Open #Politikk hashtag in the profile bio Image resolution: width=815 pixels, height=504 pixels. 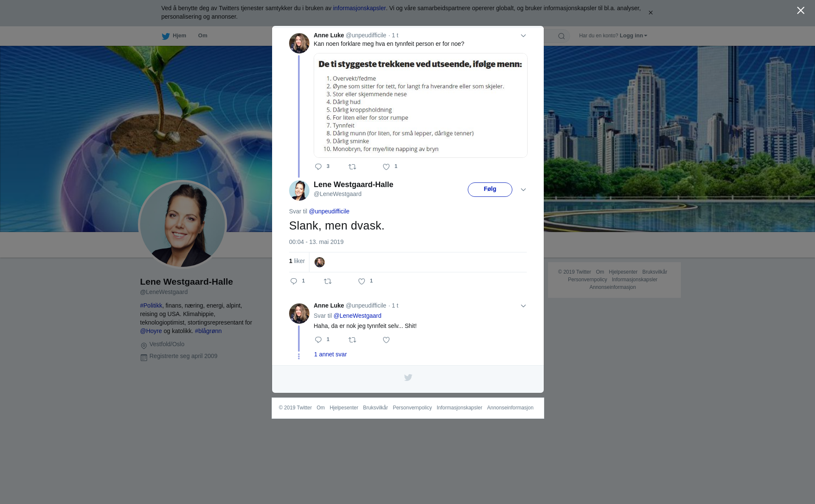tap(151, 305)
